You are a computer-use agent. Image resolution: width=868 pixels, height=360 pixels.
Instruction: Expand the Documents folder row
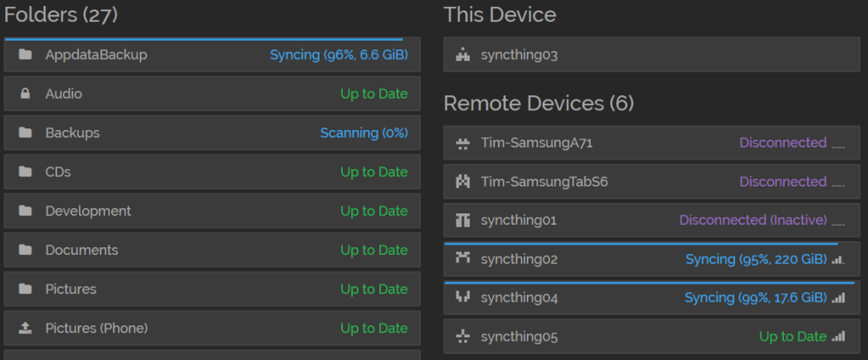click(212, 250)
